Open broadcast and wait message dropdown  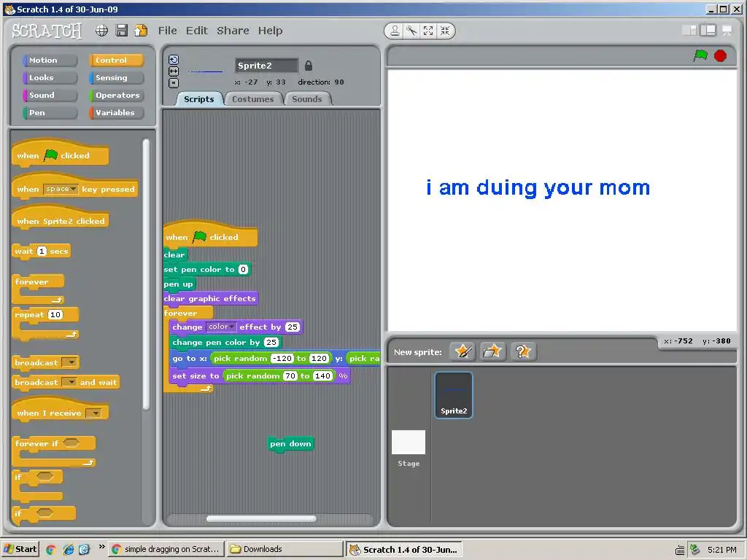click(71, 382)
